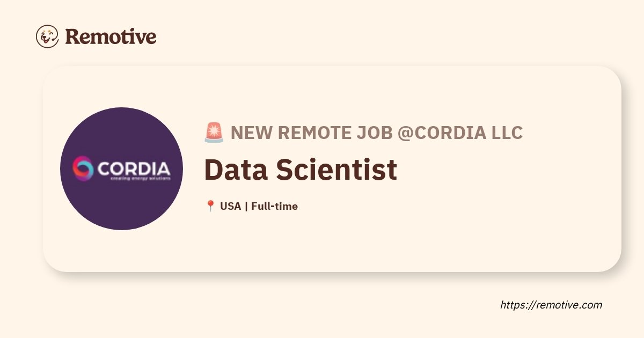The image size is (644, 338).
Task: Click the word 'Scientist' in the title
Action: coord(336,169)
